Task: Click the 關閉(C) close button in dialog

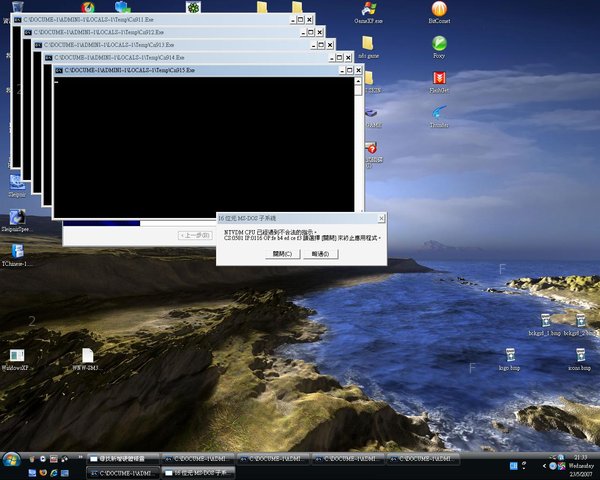Action: [282, 254]
